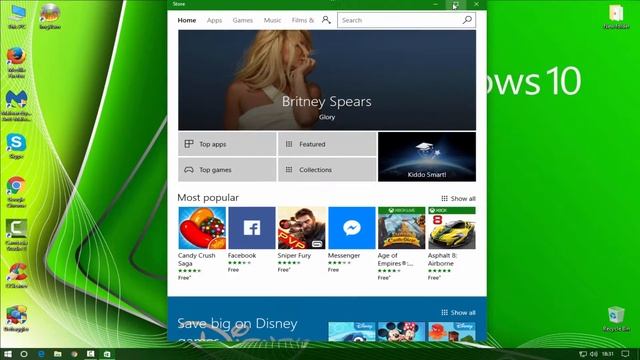Click the taskbar clock

608,354
